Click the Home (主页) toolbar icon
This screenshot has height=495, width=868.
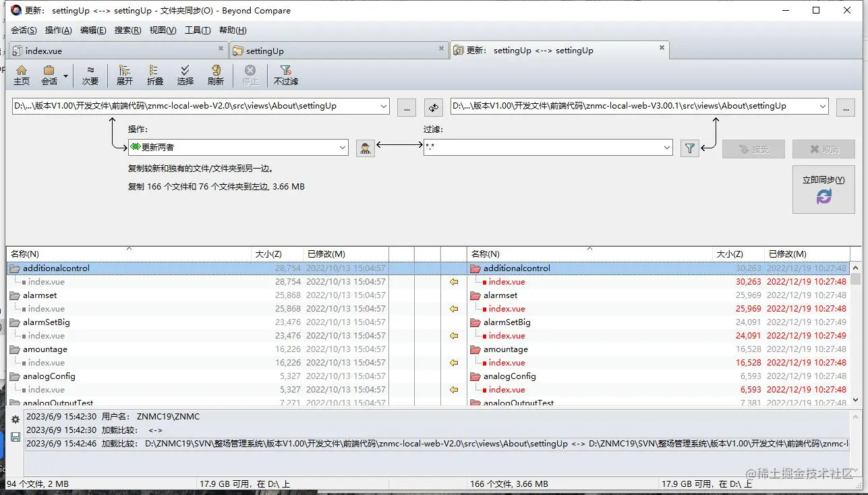[22, 75]
